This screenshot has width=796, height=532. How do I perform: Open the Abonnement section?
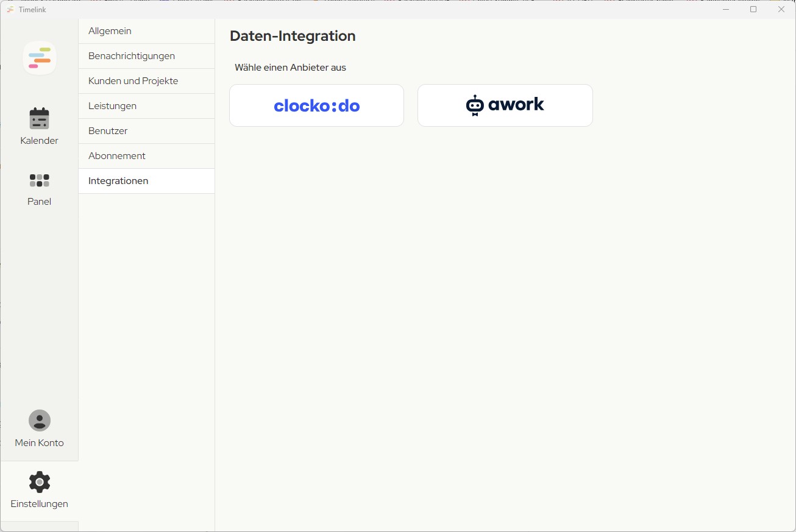[x=146, y=156]
